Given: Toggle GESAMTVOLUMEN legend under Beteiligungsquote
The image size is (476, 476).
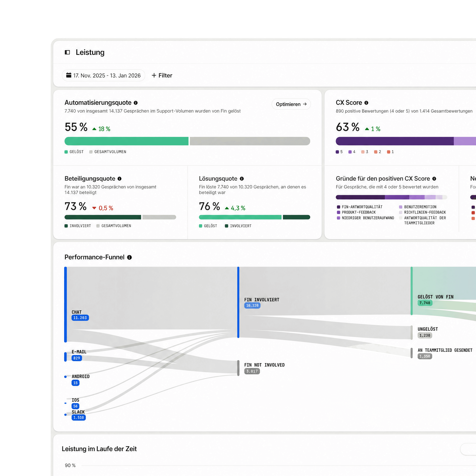Looking at the screenshot, I should 114,226.
